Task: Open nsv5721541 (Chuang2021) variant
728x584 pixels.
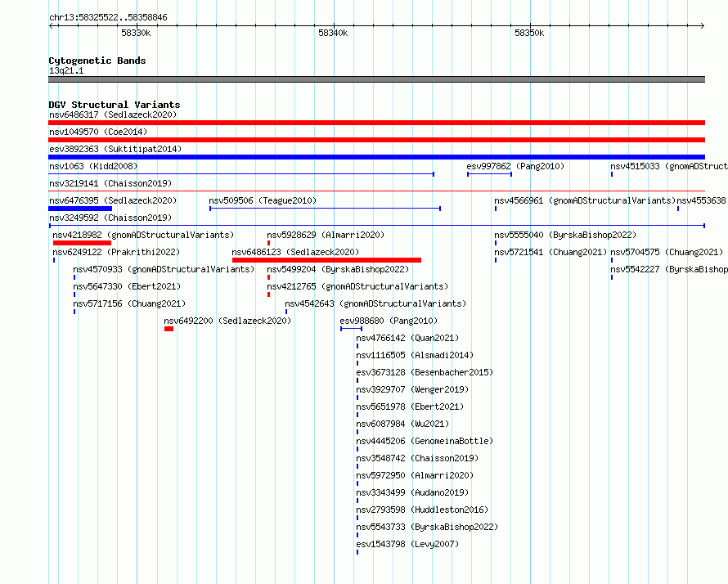Action: [x=550, y=252]
